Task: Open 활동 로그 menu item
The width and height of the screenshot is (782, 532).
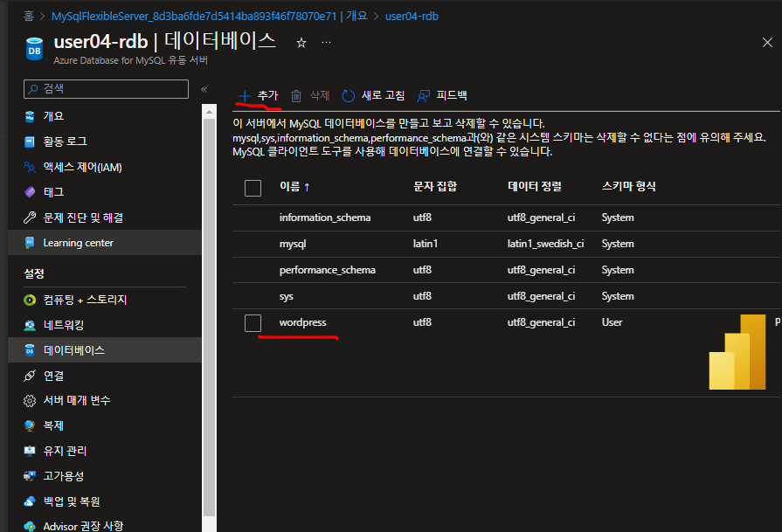Action: (x=65, y=142)
